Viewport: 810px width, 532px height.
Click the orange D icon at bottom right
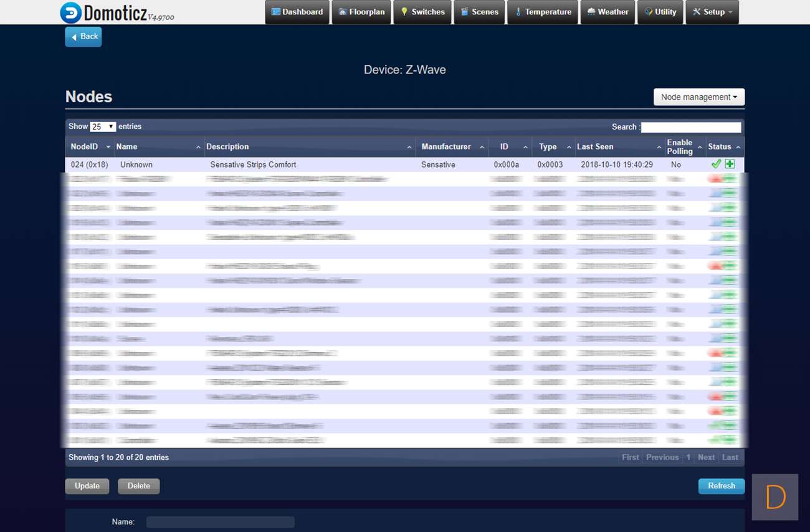(774, 497)
